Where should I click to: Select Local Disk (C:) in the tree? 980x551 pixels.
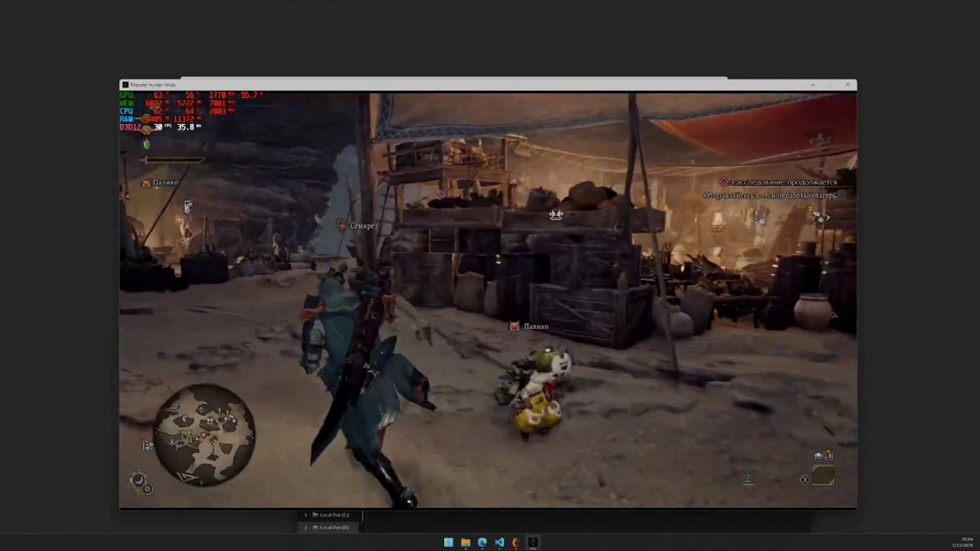pos(335,515)
